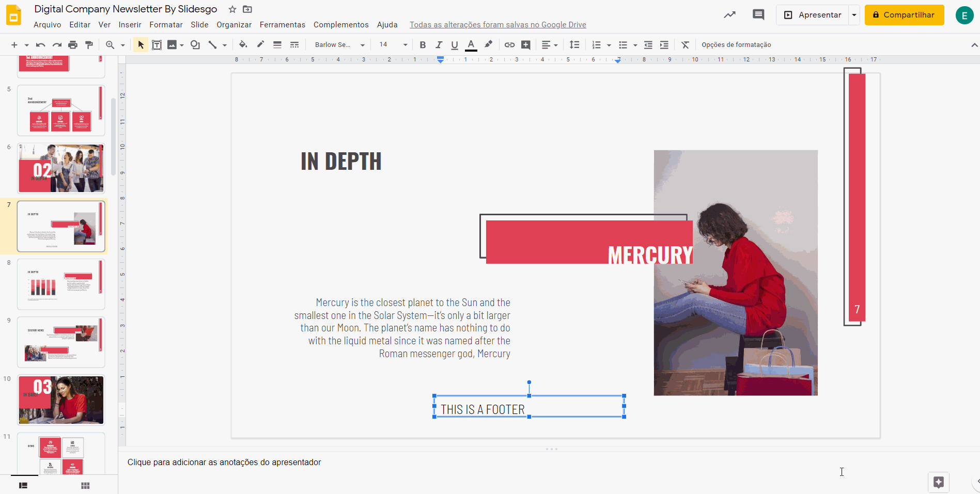Open the Apresentar options dropdown arrow
The height and width of the screenshot is (494, 980).
854,15
